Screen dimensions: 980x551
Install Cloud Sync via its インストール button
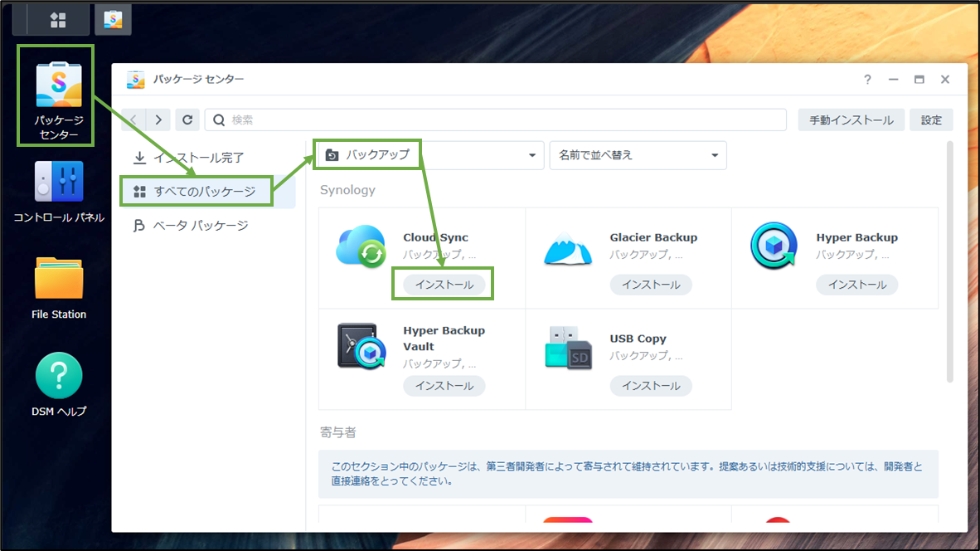coord(443,285)
